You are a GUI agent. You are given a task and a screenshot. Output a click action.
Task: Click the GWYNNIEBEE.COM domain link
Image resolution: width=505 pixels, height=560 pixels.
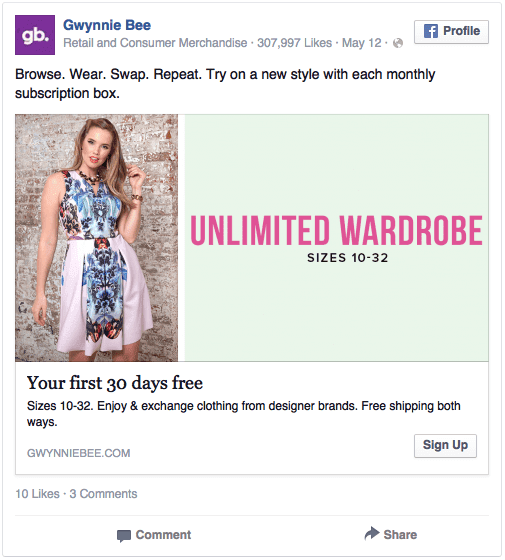[79, 453]
